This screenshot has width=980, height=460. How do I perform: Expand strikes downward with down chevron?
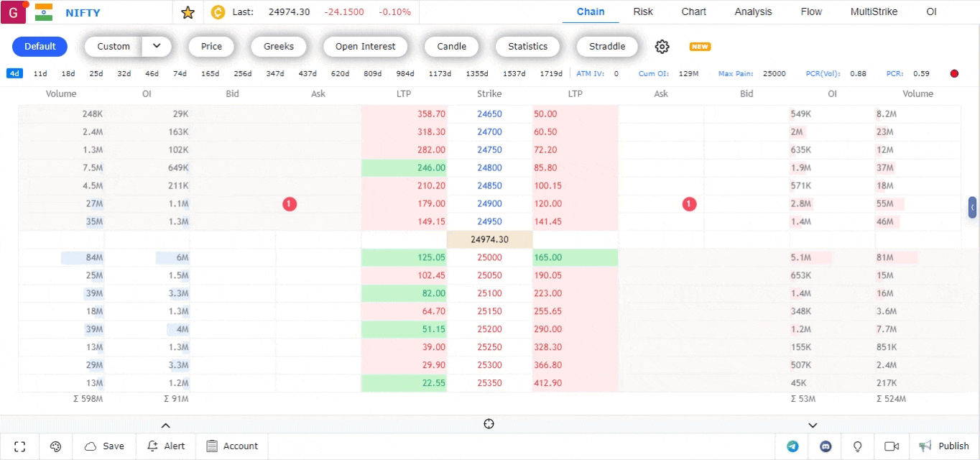[x=813, y=425]
